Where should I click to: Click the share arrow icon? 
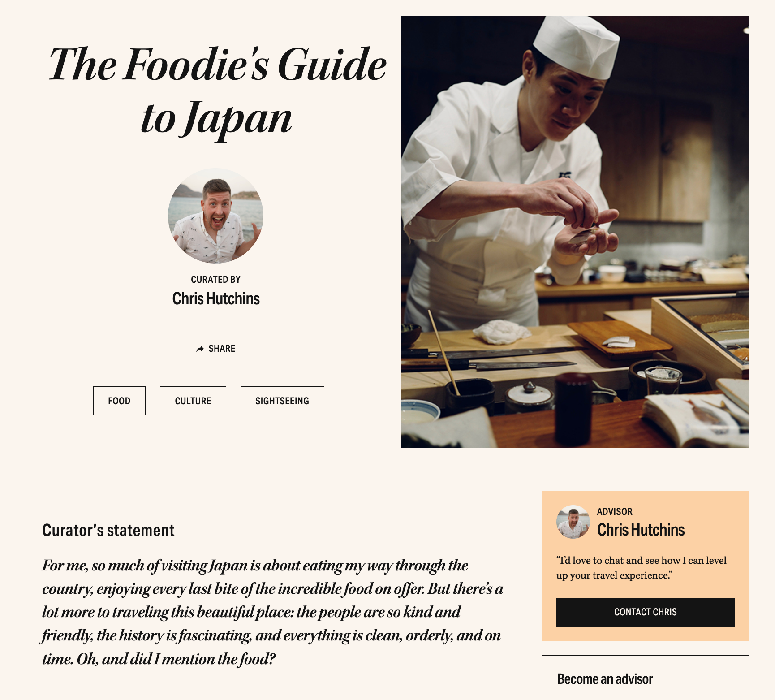pyautogui.click(x=200, y=349)
